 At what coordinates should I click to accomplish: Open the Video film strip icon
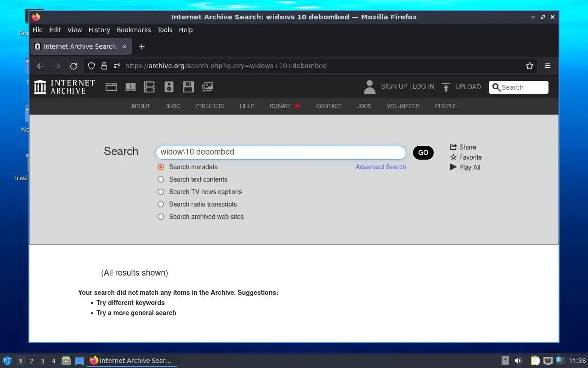click(150, 86)
